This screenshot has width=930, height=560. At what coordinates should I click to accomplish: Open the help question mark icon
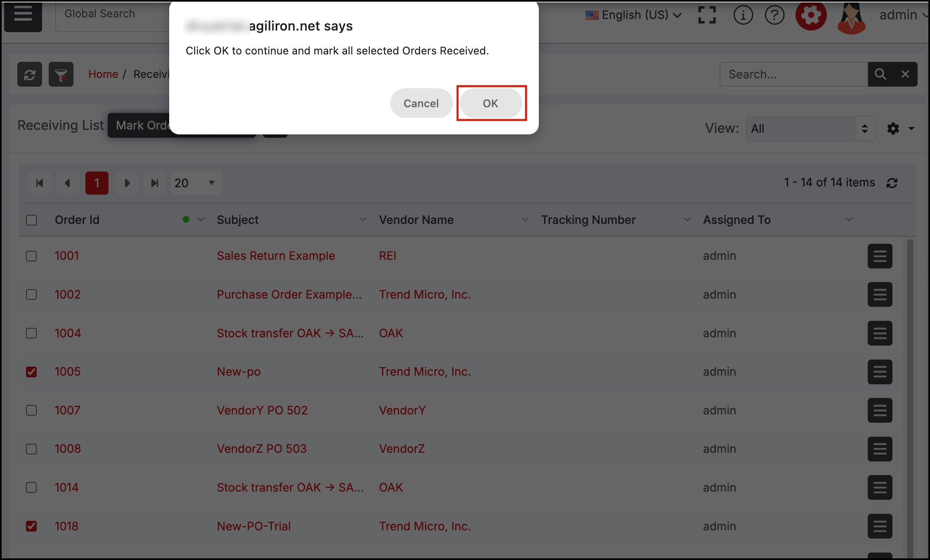(x=774, y=15)
